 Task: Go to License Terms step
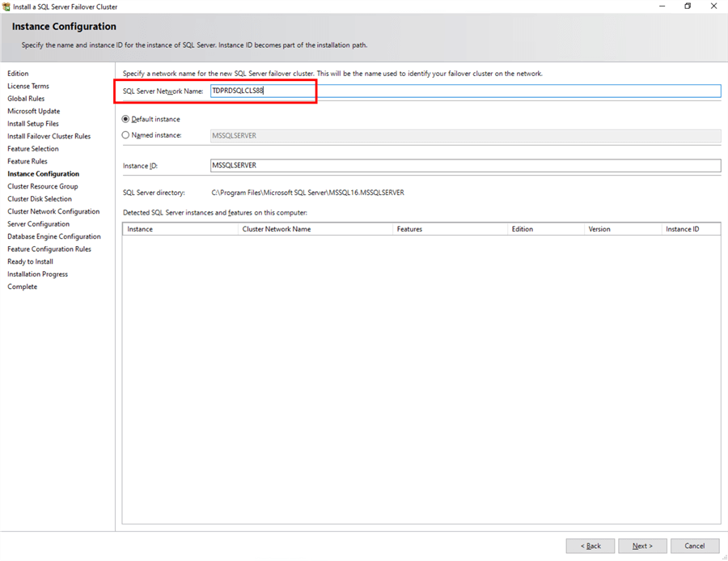click(x=28, y=86)
